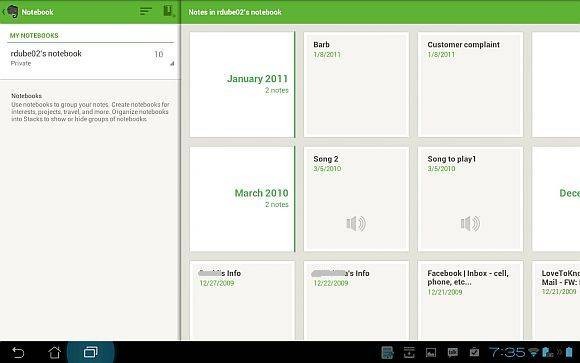Click the note count 10
Image resolution: width=580 pixels, height=363 pixels.
point(159,54)
